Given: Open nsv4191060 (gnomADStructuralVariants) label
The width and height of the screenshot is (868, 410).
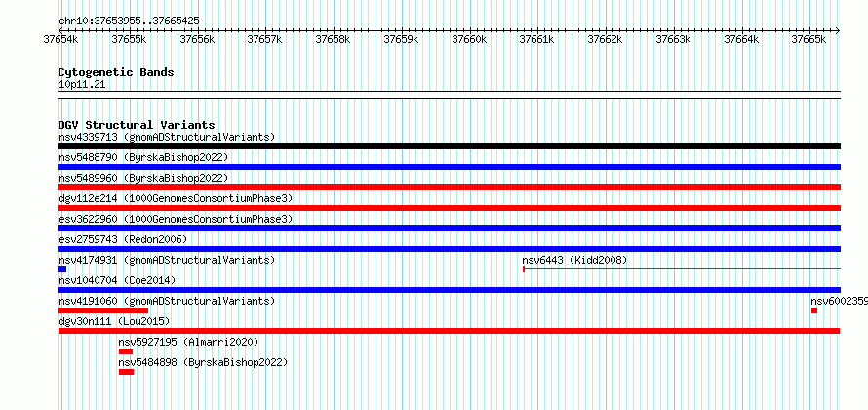Looking at the screenshot, I should (x=167, y=301).
